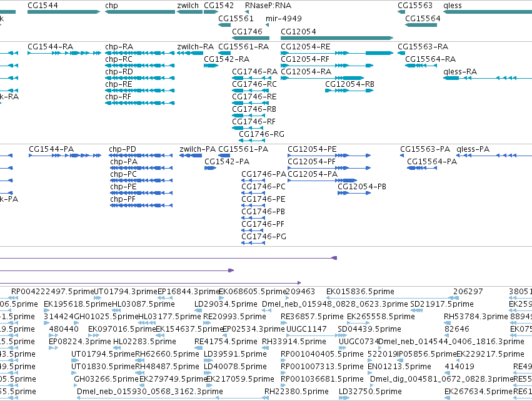Select the Dmel_neb_015930_0568_3162.3prime label
Image resolution: width=532 pixels, height=401 pixels.
150,392
